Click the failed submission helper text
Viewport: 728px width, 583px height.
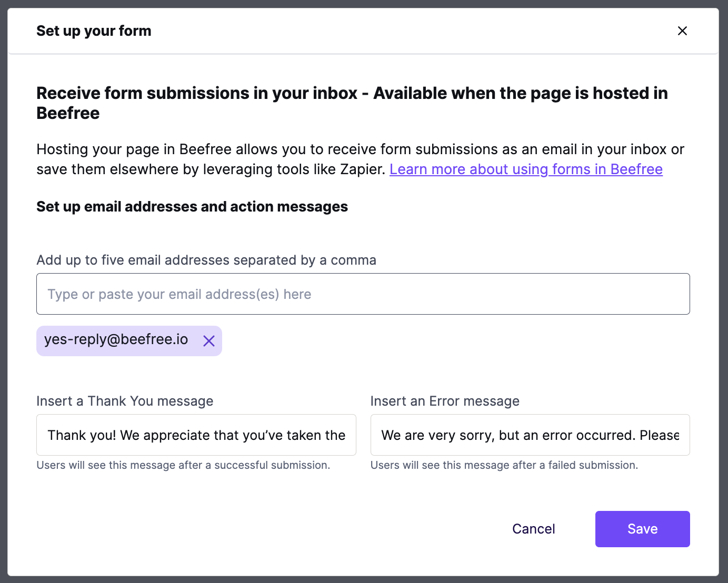coord(504,465)
